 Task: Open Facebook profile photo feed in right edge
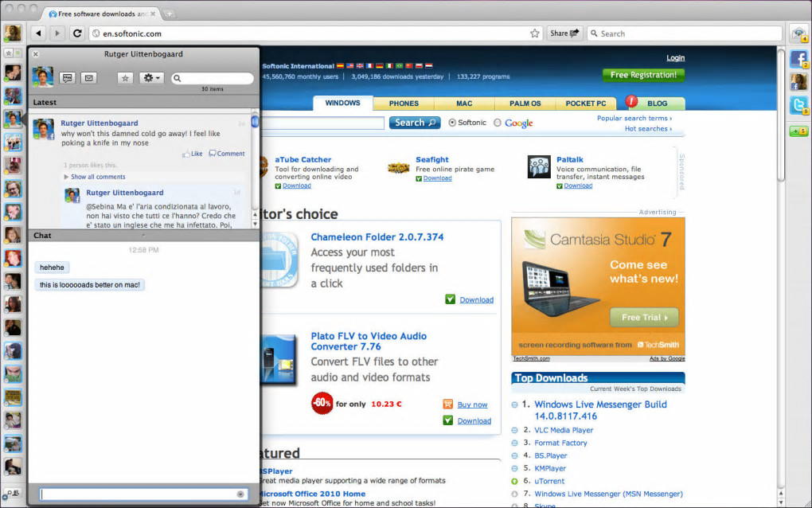coord(799,82)
